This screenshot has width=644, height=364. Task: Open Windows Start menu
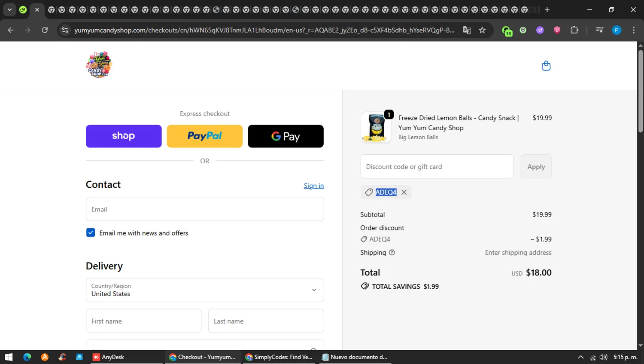[x=9, y=357]
